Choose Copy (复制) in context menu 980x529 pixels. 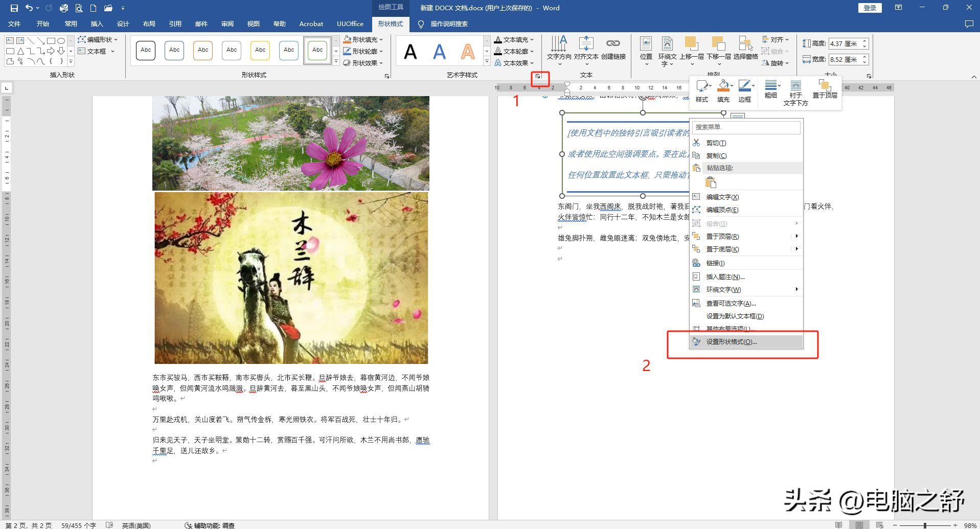tap(746, 156)
